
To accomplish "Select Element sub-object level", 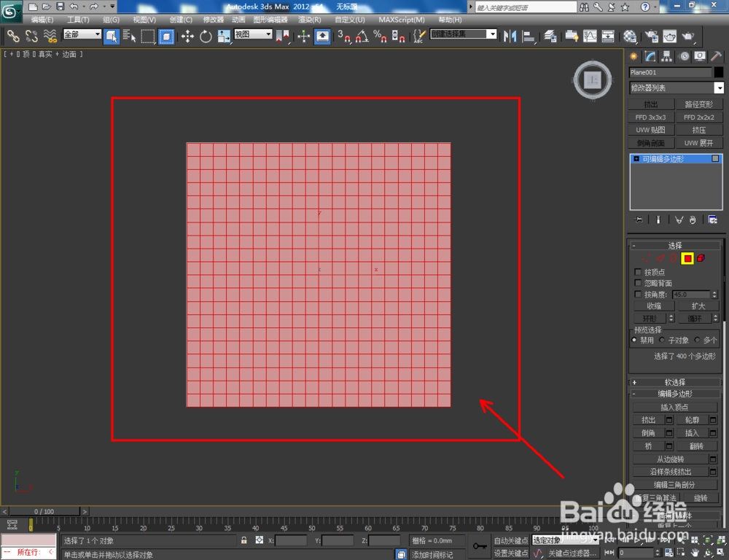I will pos(701,259).
